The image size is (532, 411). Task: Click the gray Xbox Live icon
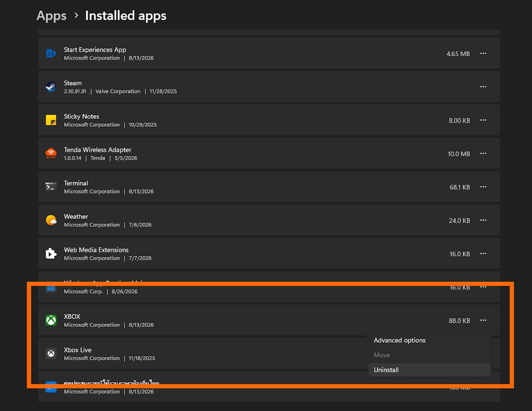[x=51, y=353]
